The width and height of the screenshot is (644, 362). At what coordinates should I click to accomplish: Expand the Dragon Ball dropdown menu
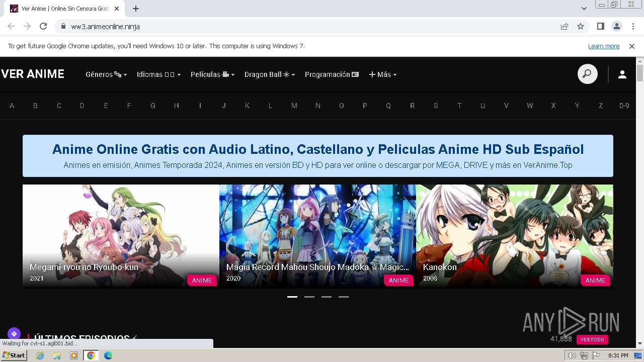pyautogui.click(x=270, y=74)
